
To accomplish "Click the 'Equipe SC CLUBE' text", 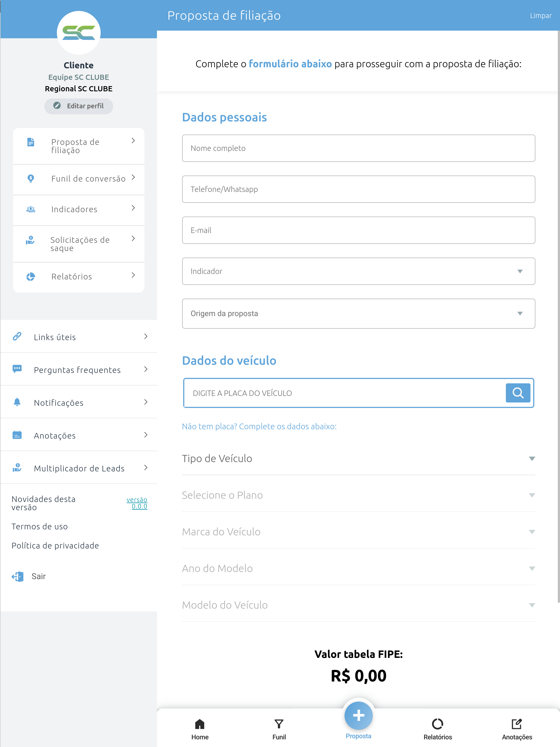I will point(79,77).
